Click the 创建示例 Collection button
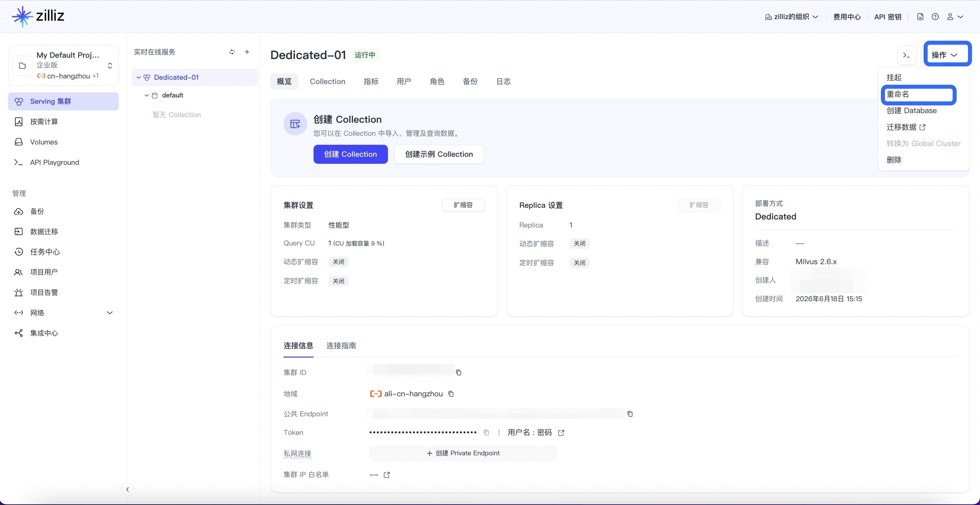The width and height of the screenshot is (980, 505). (439, 154)
